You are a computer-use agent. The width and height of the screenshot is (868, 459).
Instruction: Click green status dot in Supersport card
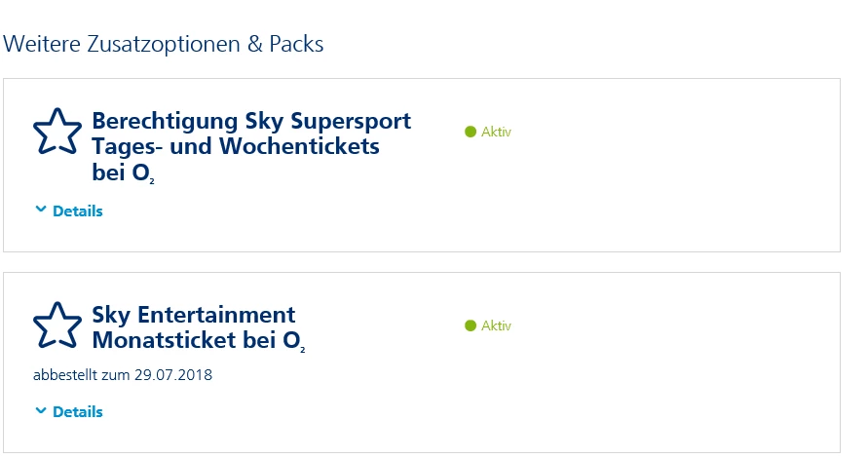471,133
